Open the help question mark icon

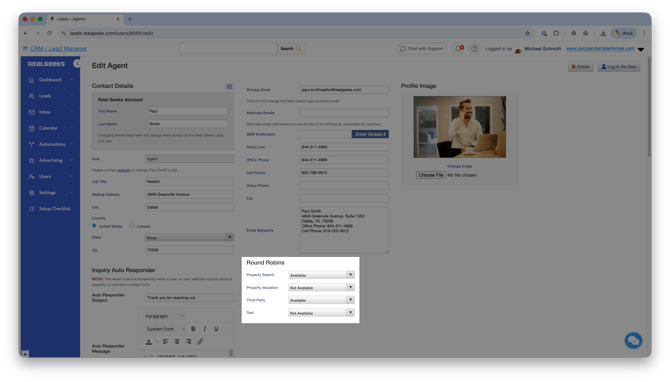click(474, 49)
